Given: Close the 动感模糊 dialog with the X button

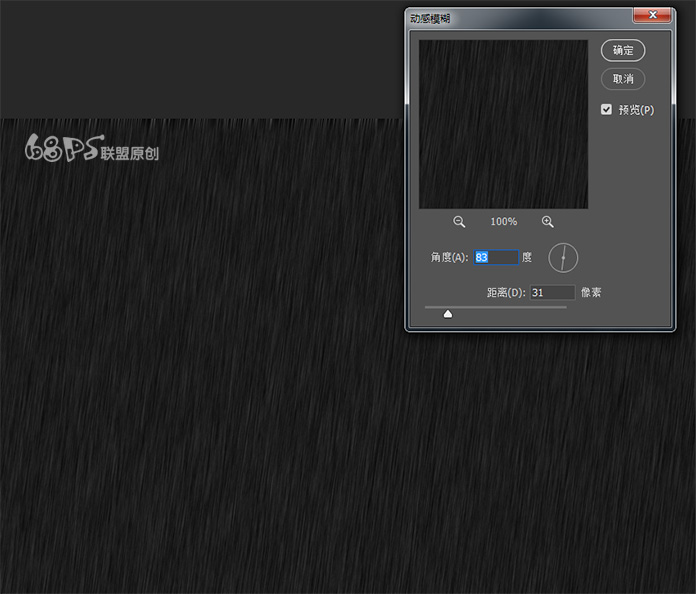Looking at the screenshot, I should click(652, 15).
